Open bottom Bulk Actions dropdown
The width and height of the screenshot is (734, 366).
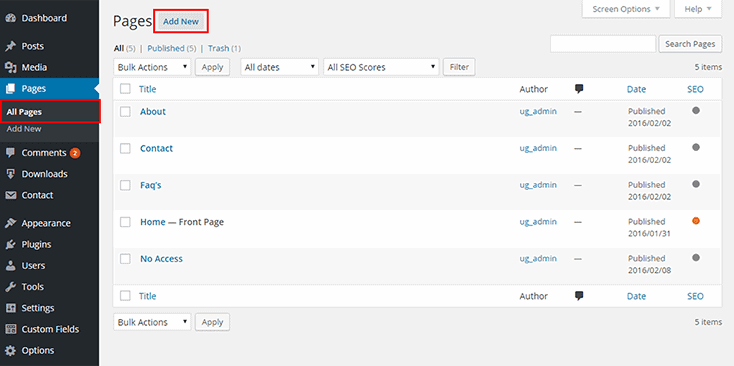tap(152, 322)
